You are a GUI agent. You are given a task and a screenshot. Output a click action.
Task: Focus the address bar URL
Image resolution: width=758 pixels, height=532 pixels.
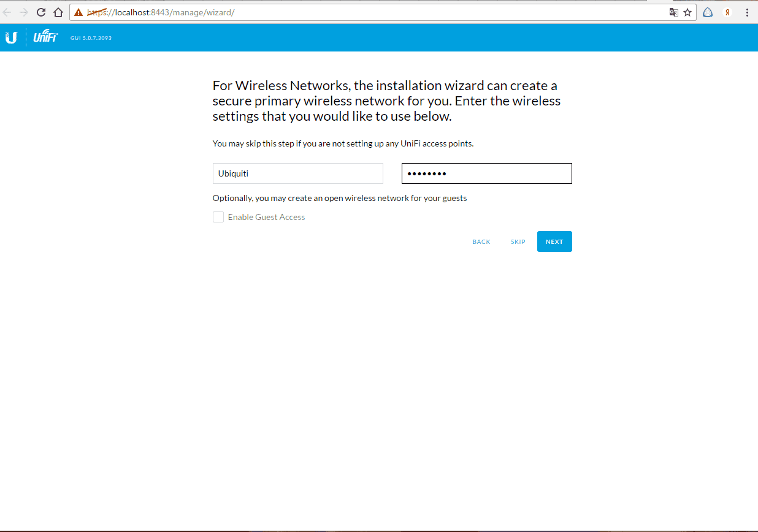[368, 12]
